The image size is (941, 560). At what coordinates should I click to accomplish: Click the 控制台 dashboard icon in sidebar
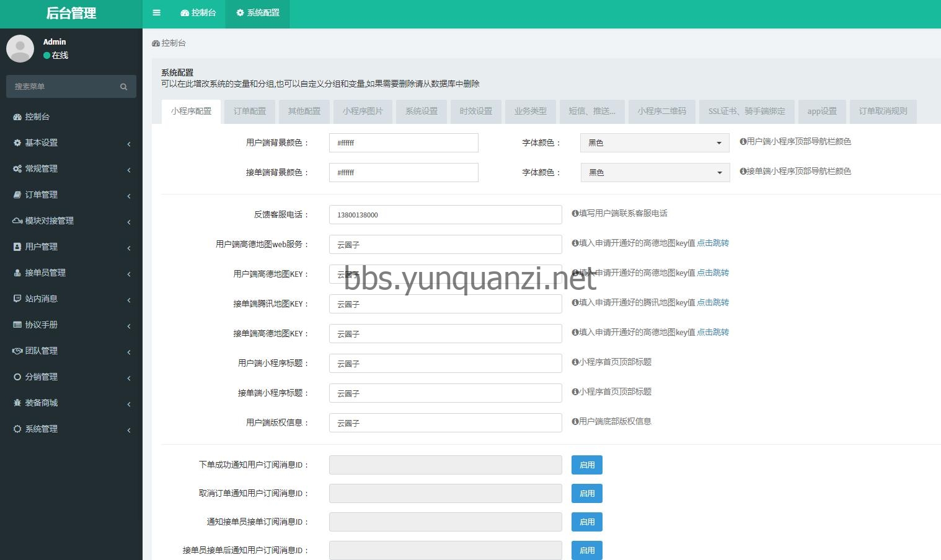coord(17,116)
